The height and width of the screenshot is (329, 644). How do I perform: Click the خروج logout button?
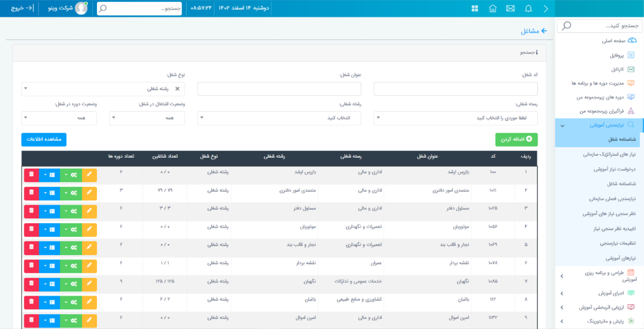tap(23, 8)
